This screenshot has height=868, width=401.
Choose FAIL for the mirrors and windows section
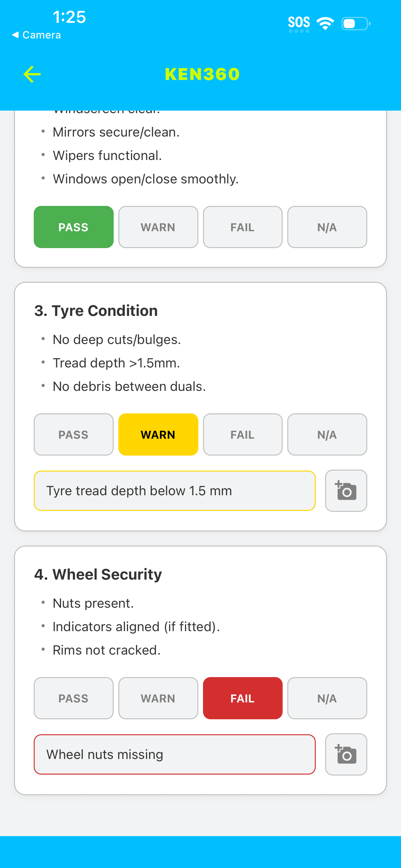242,227
